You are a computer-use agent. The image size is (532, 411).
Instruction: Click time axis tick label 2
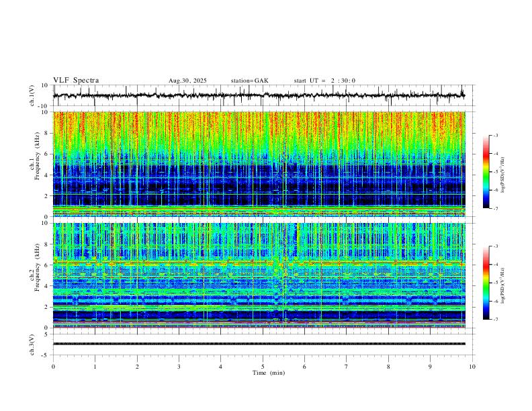137,367
